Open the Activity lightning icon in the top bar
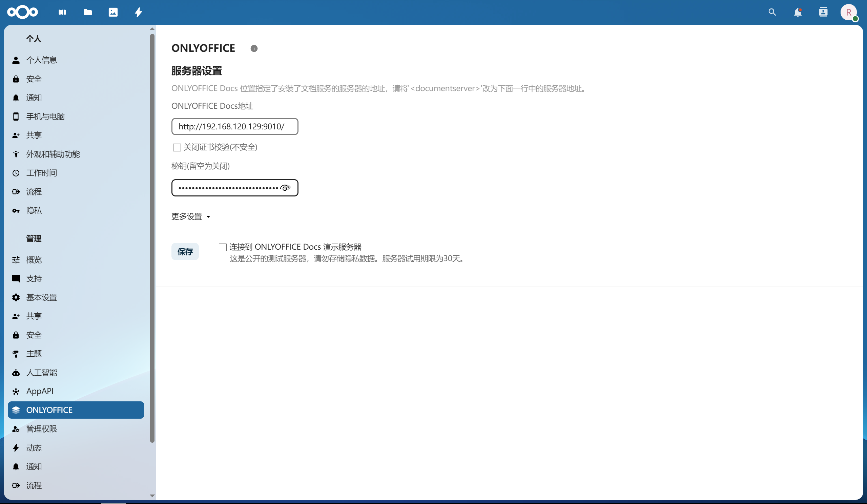Screen dimensions: 867x504 coord(139,13)
